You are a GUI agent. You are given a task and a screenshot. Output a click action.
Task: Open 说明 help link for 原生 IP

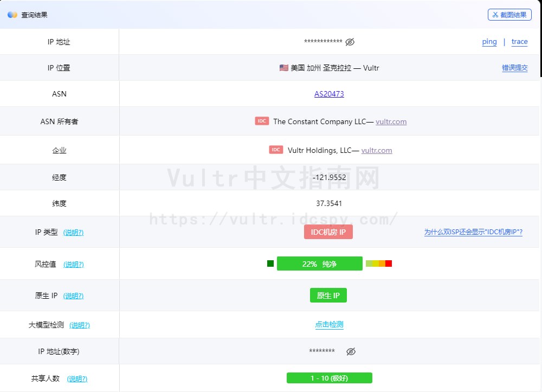[73, 296]
